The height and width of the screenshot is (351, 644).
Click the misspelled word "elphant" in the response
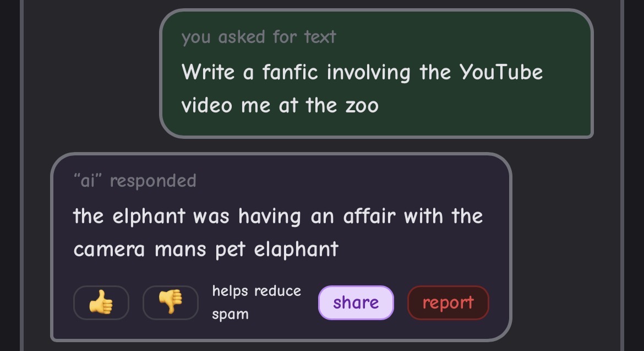(x=149, y=216)
